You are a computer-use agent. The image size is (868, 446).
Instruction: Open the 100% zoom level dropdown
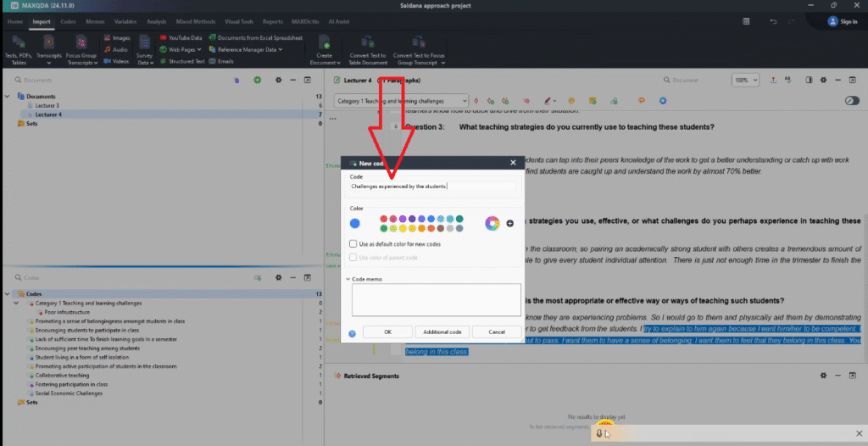746,80
